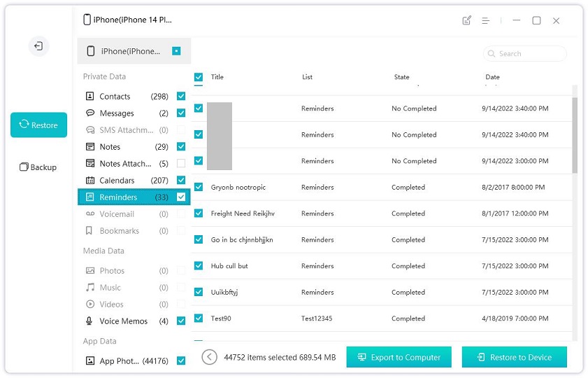The width and height of the screenshot is (588, 378).
Task: Click into the Search field
Action: click(x=525, y=54)
